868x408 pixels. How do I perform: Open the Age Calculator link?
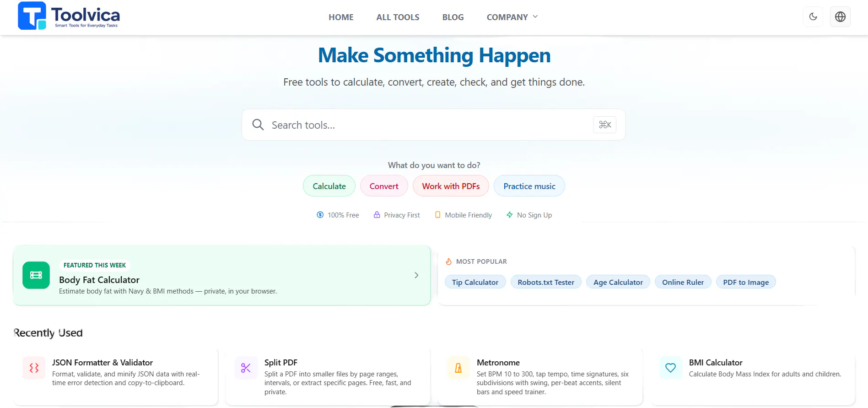618,282
